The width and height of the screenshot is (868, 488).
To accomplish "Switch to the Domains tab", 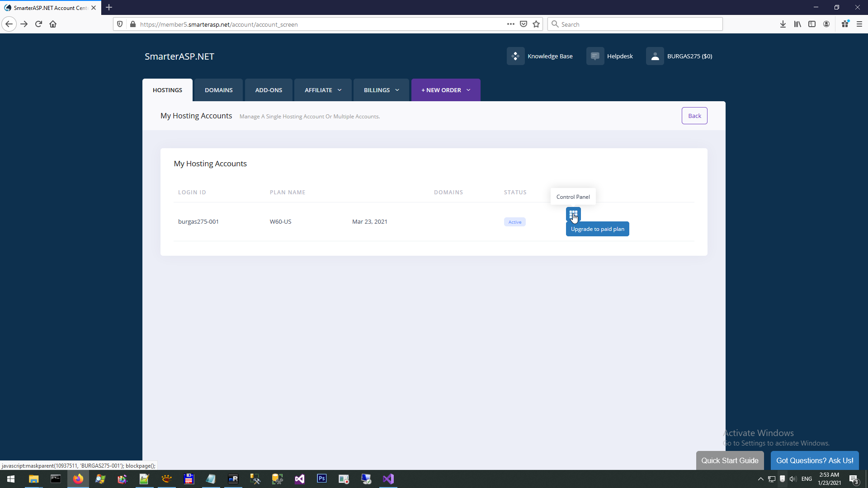I will tap(218, 90).
